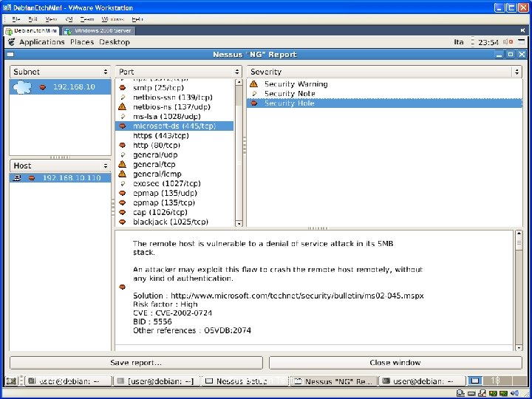
Task: Click the Security Hole red icon
Action: (x=253, y=103)
